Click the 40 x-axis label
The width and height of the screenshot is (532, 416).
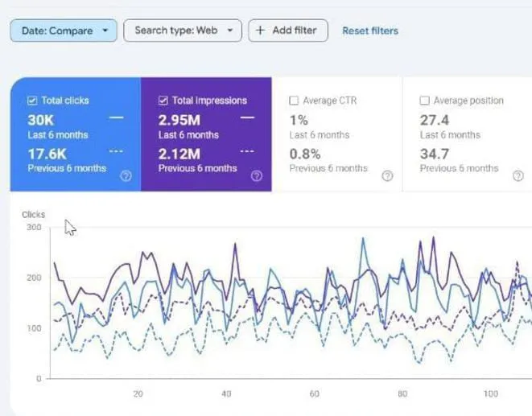[x=226, y=393]
